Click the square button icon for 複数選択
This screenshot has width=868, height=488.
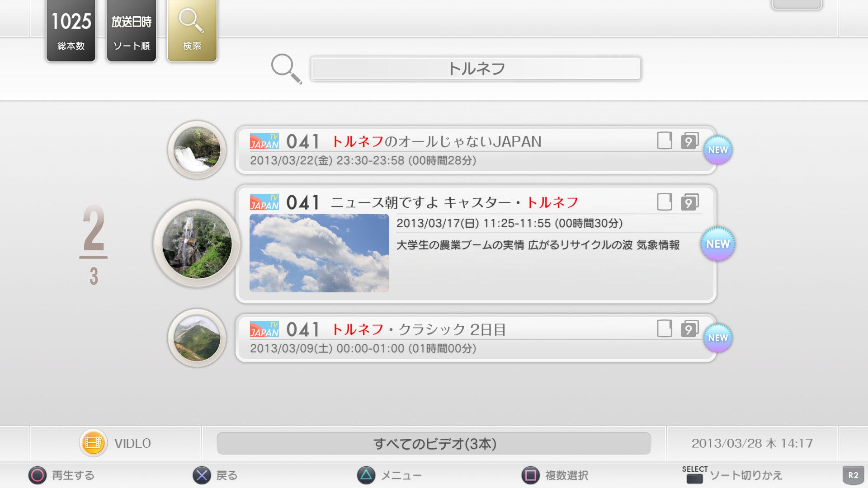click(x=531, y=475)
